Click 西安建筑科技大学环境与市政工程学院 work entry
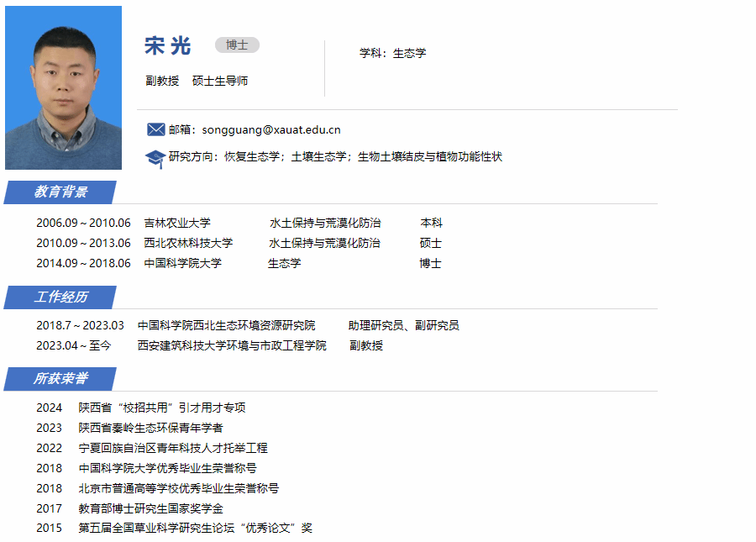This screenshot has height=542, width=756. [232, 346]
